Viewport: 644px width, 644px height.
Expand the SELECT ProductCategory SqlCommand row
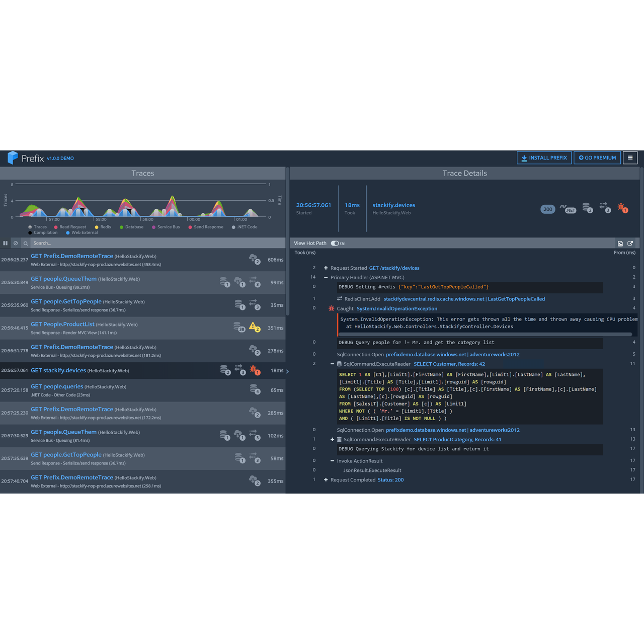click(332, 440)
